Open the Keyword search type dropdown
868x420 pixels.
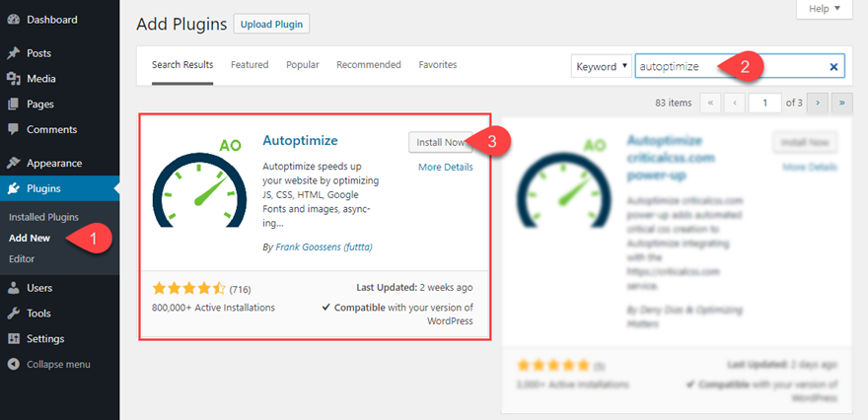point(602,66)
